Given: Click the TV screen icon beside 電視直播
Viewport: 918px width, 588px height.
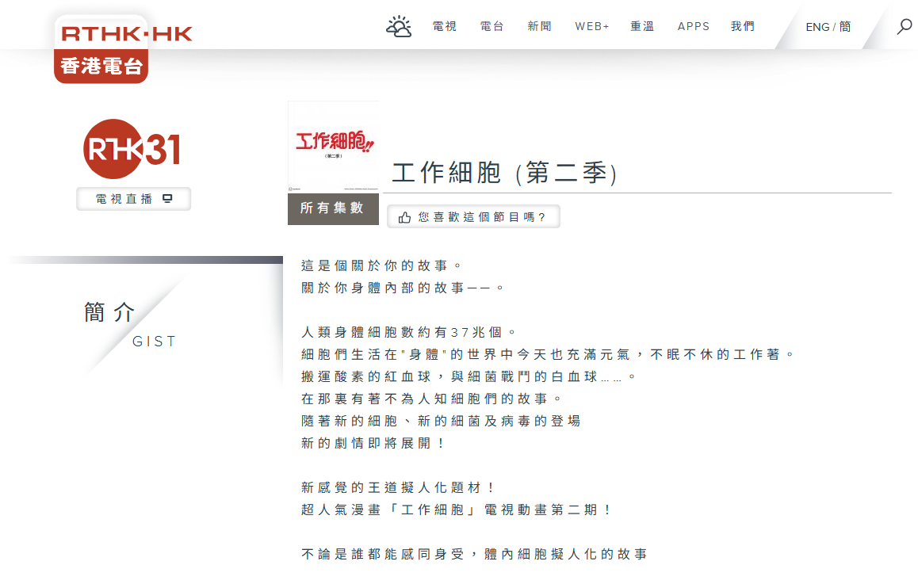Looking at the screenshot, I should [x=167, y=199].
